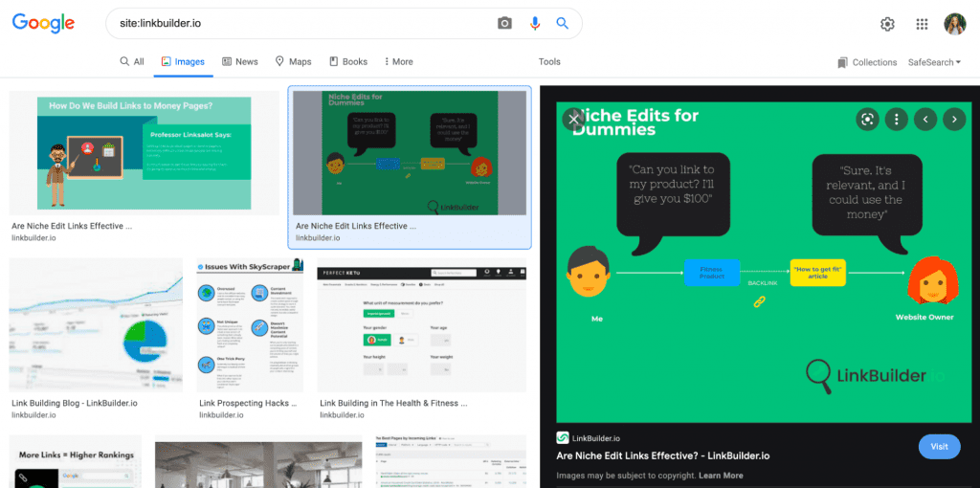Click the Collections bookmark icon
Image resolution: width=980 pixels, height=488 pixels.
[x=842, y=62]
